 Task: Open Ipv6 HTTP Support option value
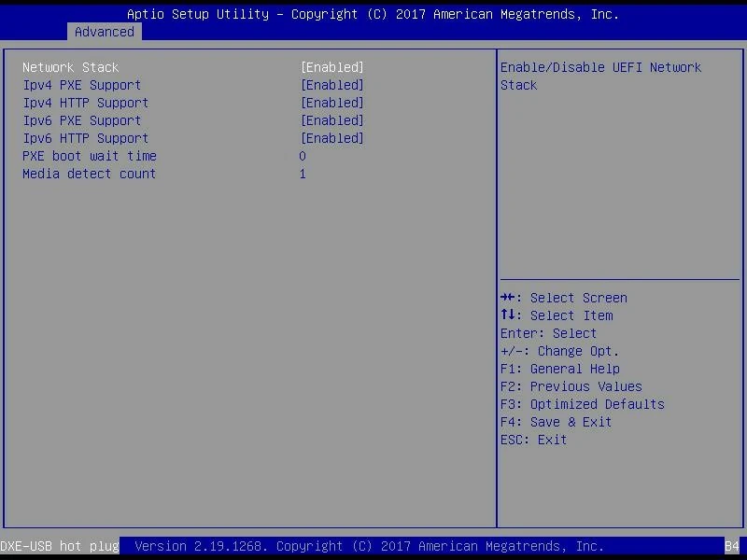coord(331,138)
